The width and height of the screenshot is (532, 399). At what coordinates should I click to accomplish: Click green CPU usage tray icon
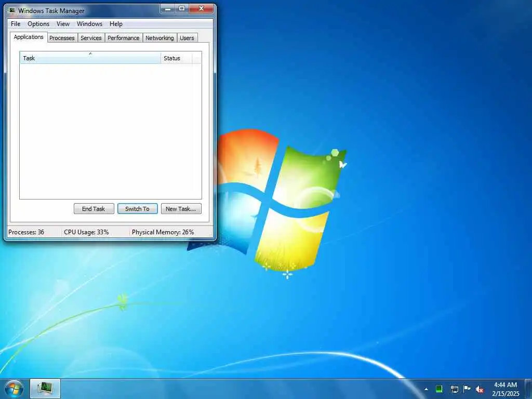(439, 389)
